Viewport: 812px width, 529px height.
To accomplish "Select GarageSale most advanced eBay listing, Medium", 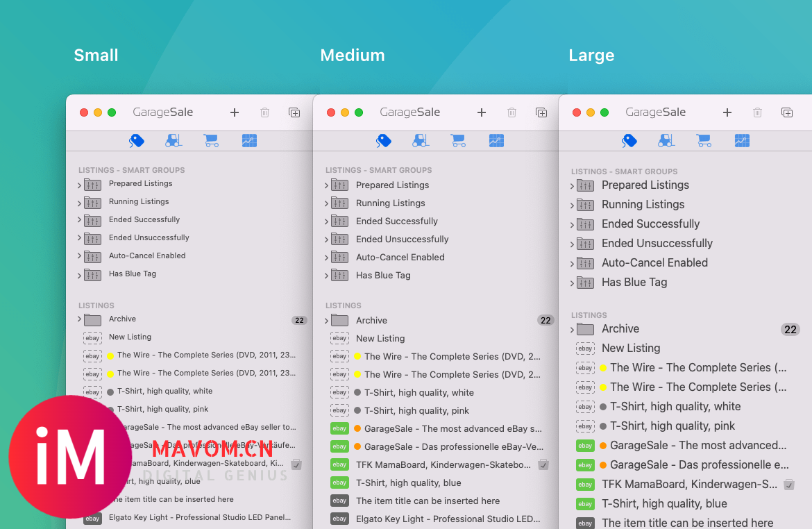I will tap(452, 428).
